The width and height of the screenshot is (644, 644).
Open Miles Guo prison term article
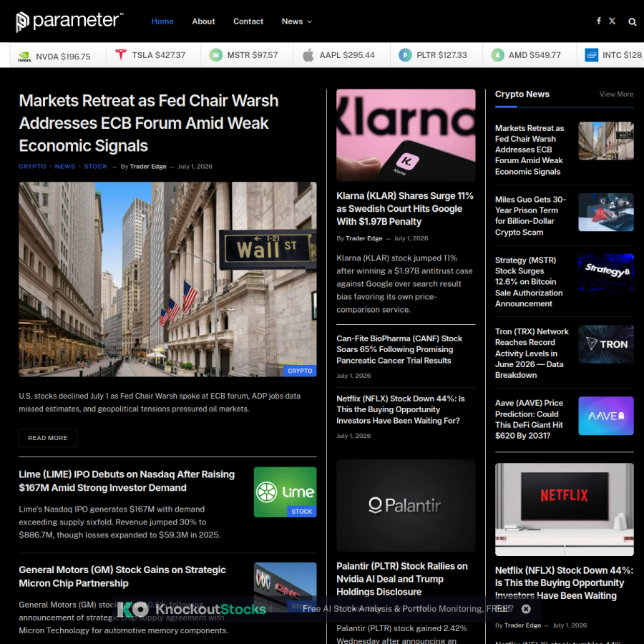(x=530, y=215)
